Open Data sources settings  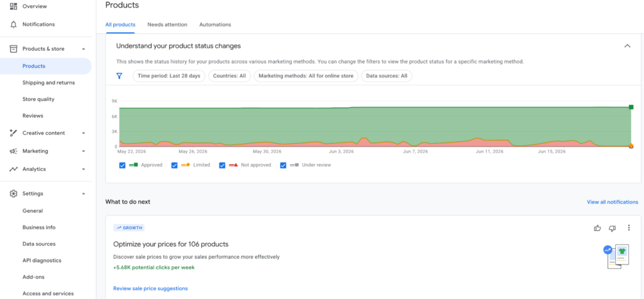pyautogui.click(x=39, y=244)
